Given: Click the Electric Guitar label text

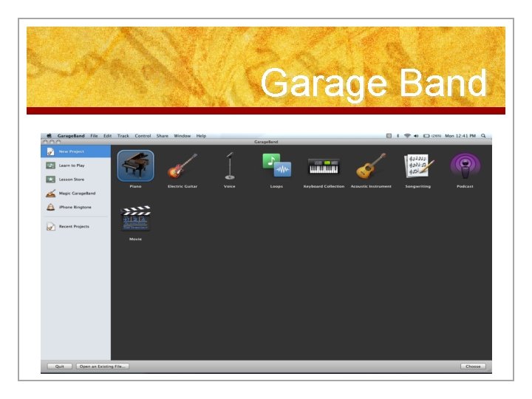Looking at the screenshot, I should point(183,186).
